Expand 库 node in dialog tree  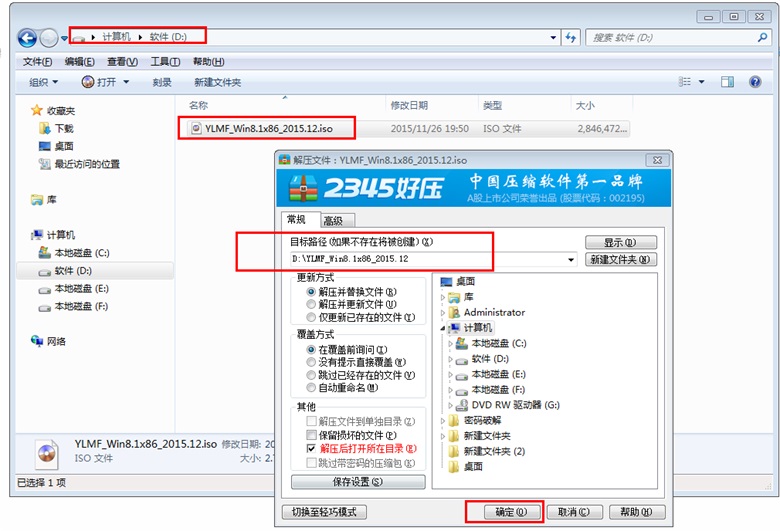tap(443, 297)
